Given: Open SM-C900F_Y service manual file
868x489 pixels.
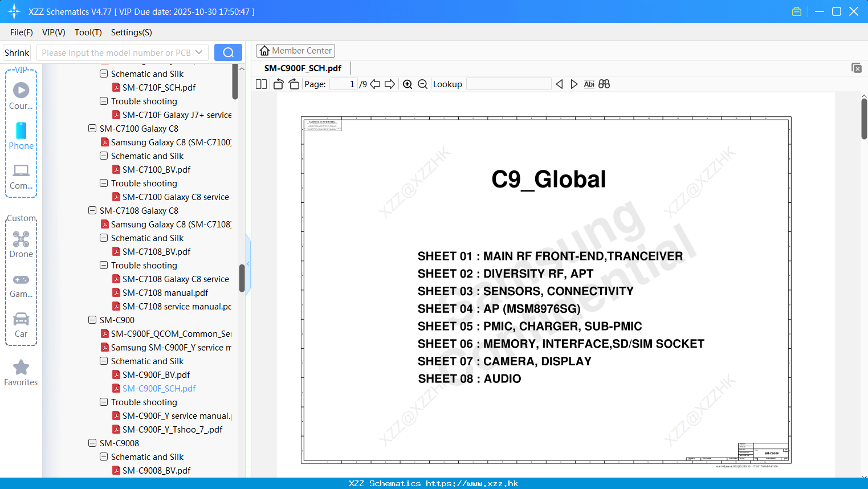Looking at the screenshot, I should tap(172, 415).
